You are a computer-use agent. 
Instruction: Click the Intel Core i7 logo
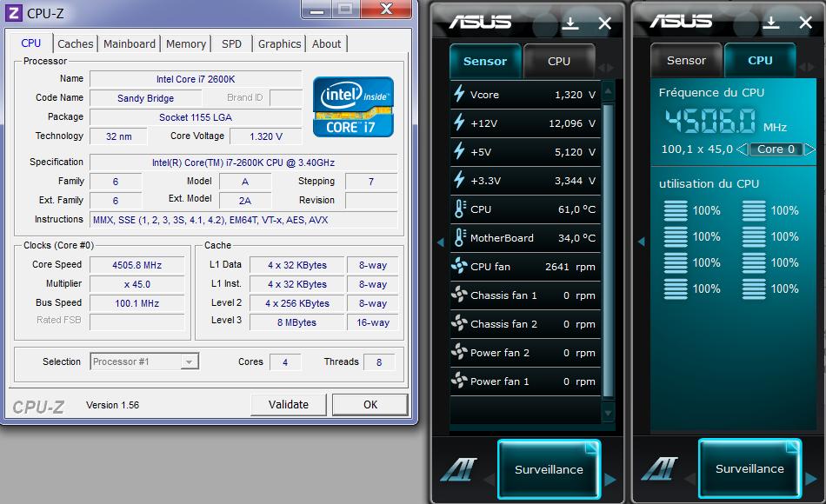click(353, 107)
